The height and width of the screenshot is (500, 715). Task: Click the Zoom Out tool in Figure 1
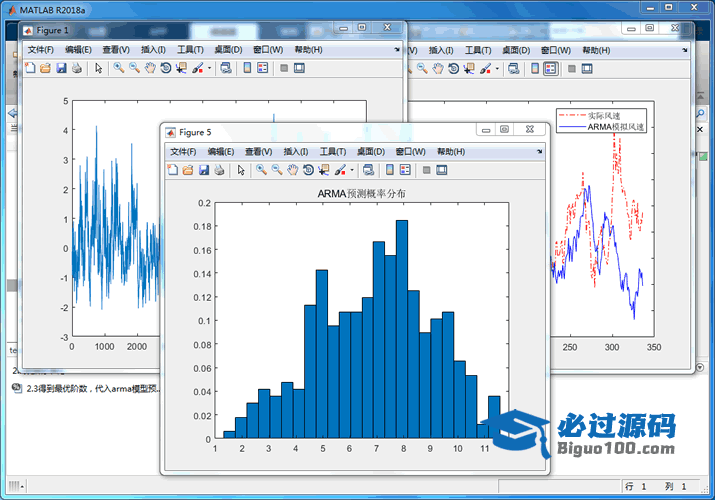[x=134, y=68]
